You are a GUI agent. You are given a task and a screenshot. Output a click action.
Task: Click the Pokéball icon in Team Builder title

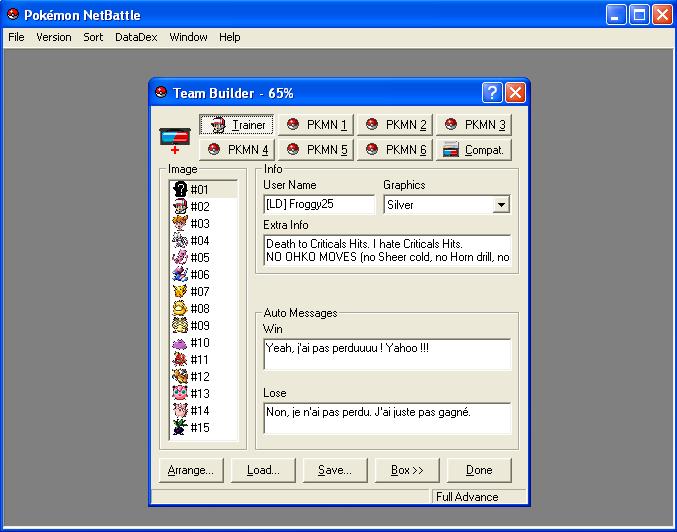point(161,92)
